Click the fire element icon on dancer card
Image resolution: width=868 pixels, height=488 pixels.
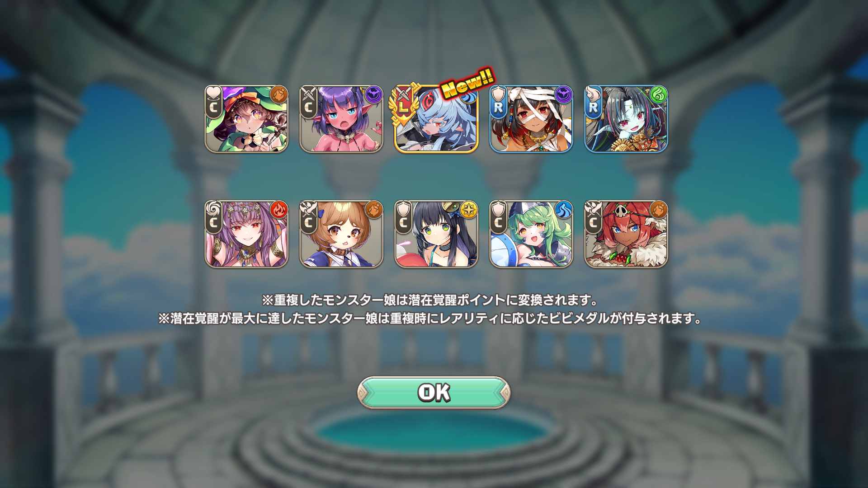tap(279, 210)
